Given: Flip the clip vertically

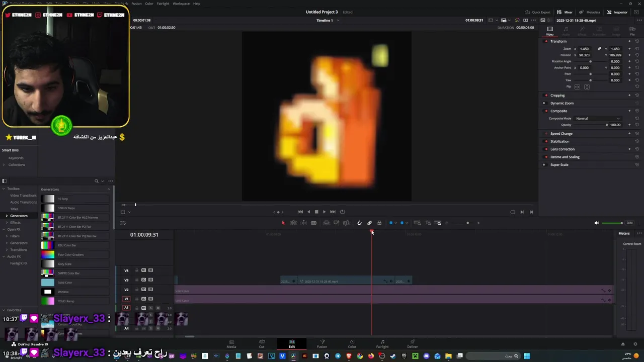Looking at the screenshot, I should click(x=587, y=86).
